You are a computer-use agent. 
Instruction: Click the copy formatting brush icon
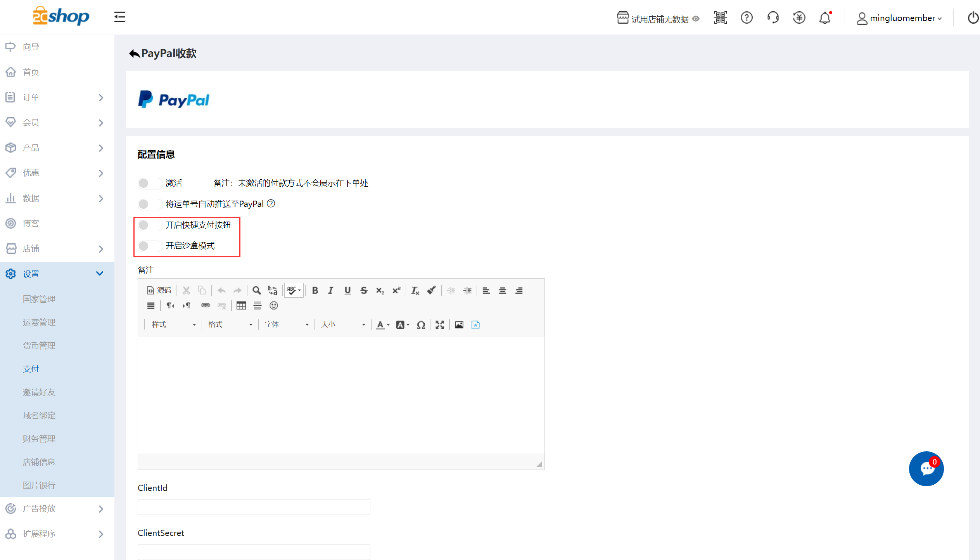(x=431, y=290)
